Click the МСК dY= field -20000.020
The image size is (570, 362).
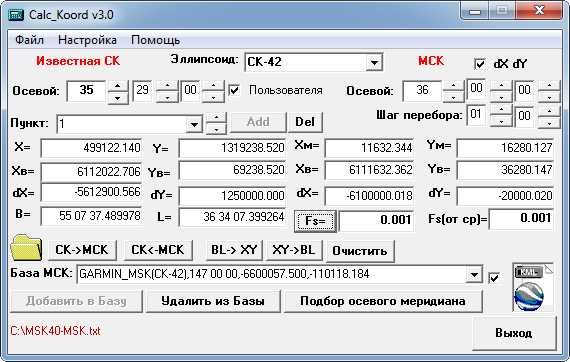click(x=505, y=196)
